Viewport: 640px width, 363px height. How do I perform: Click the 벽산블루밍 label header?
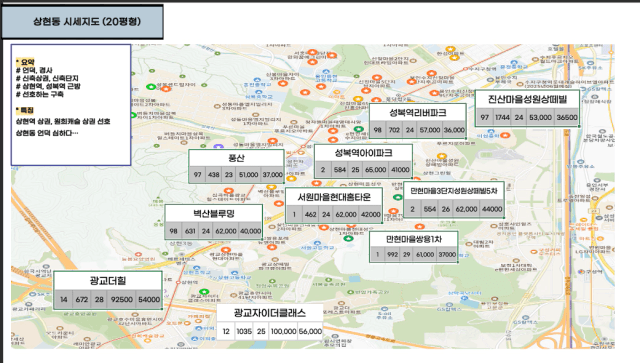pos(214,214)
